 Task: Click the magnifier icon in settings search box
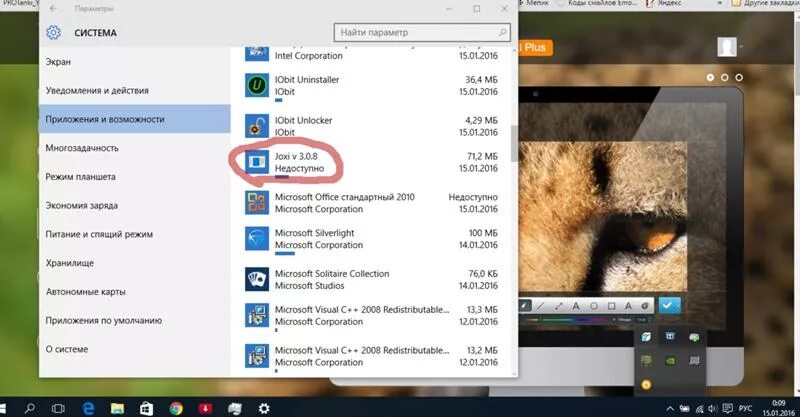(x=502, y=33)
